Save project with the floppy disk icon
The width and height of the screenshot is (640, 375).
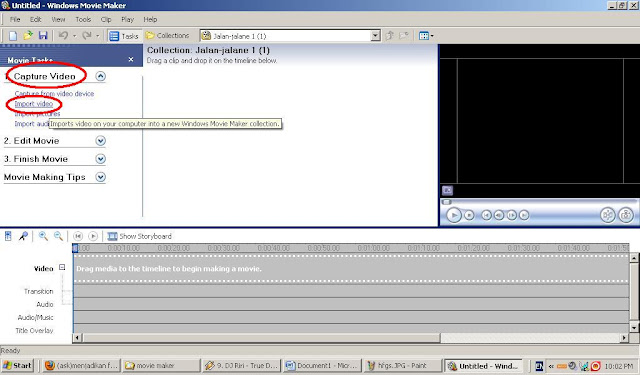tap(43, 36)
